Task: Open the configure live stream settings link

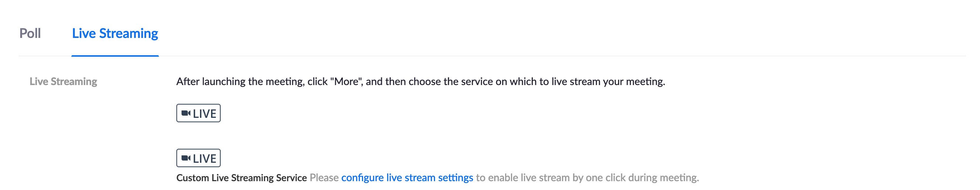Action: coord(407,177)
